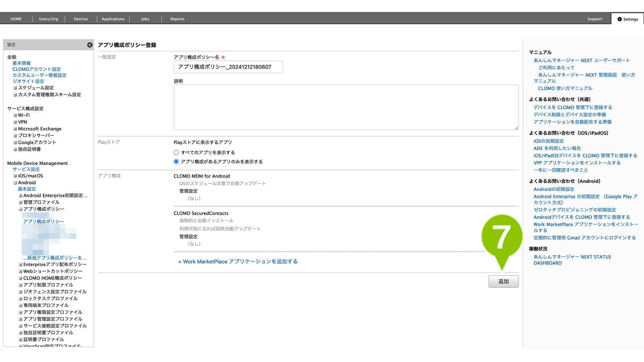Expand アプリ制限プロファイル node
Viewport: 644px width, 362px height.
tap(21, 285)
